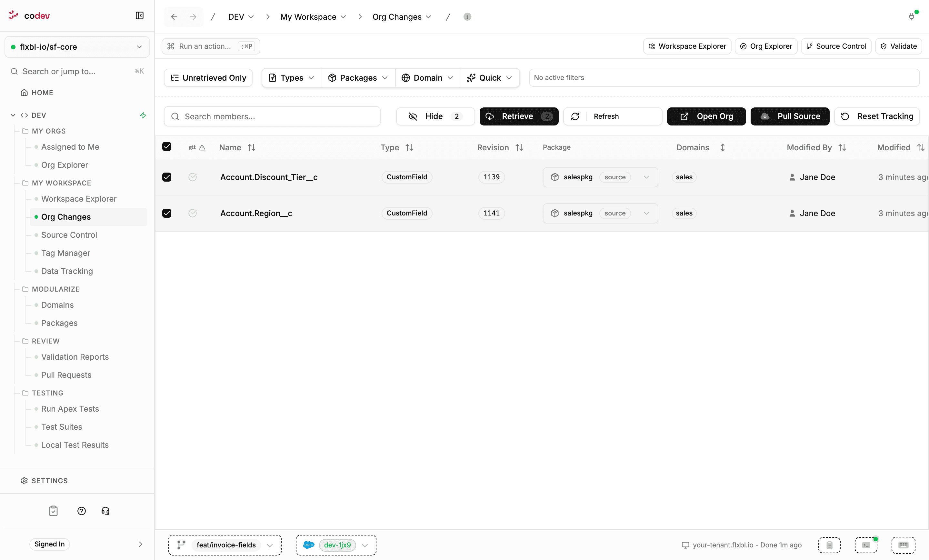Sort by Modified By column arrows
929x560 pixels.
[x=842, y=147]
